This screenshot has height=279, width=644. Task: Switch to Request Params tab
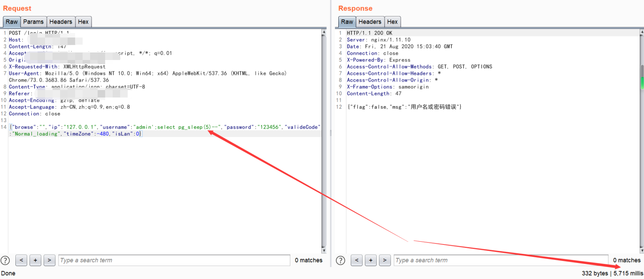coord(33,22)
